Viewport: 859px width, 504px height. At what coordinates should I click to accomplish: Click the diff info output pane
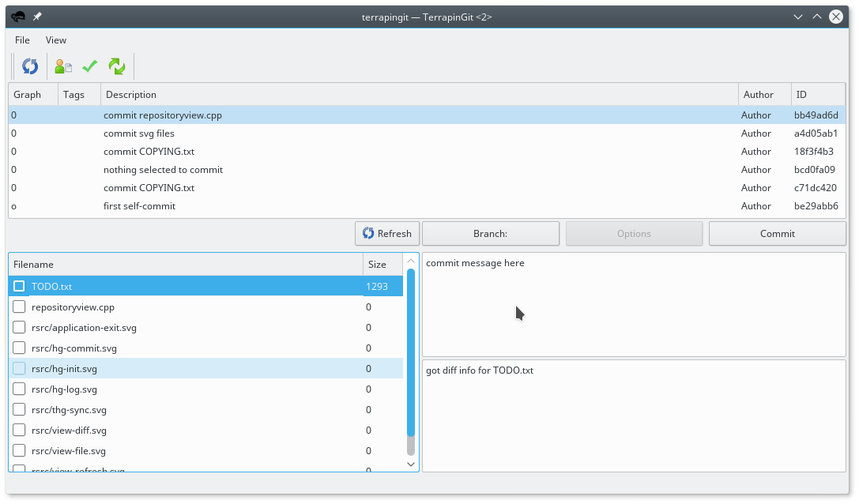[x=634, y=416]
